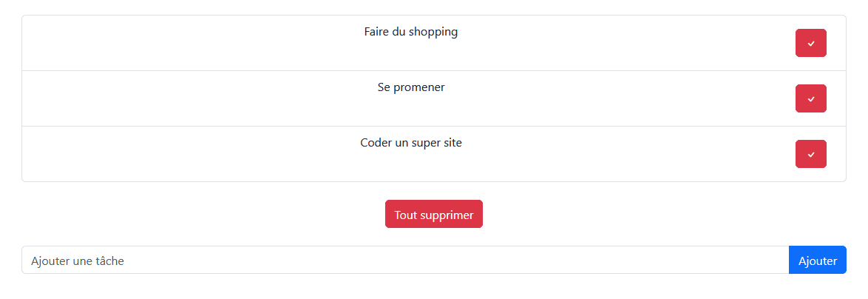
Task: Remove Se promener using its red button
Action: 810,98
